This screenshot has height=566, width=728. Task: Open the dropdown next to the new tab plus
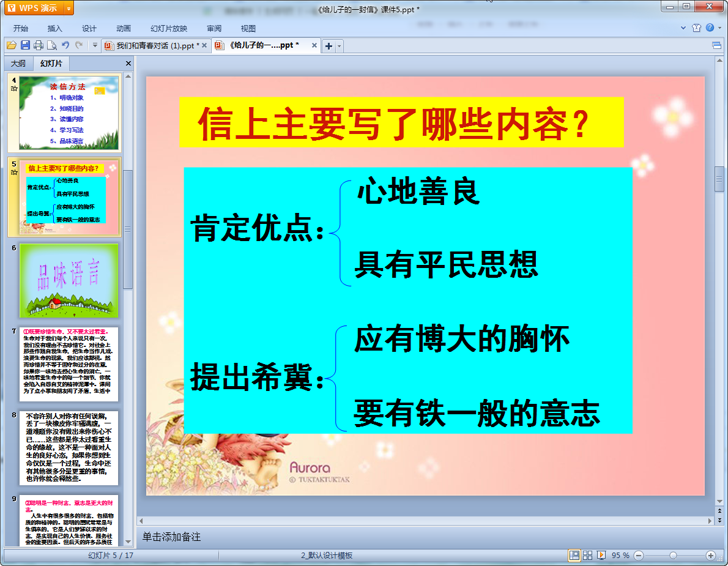click(340, 46)
